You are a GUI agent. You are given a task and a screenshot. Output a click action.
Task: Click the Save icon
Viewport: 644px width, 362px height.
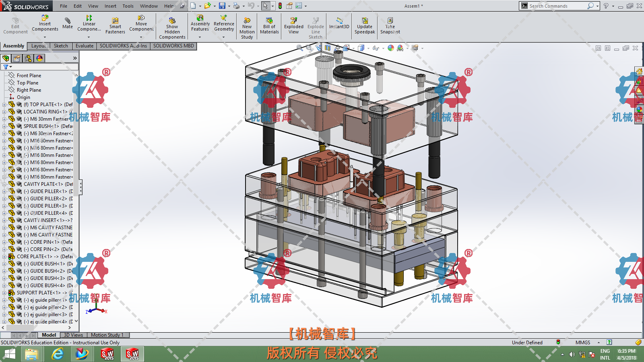coord(222,6)
